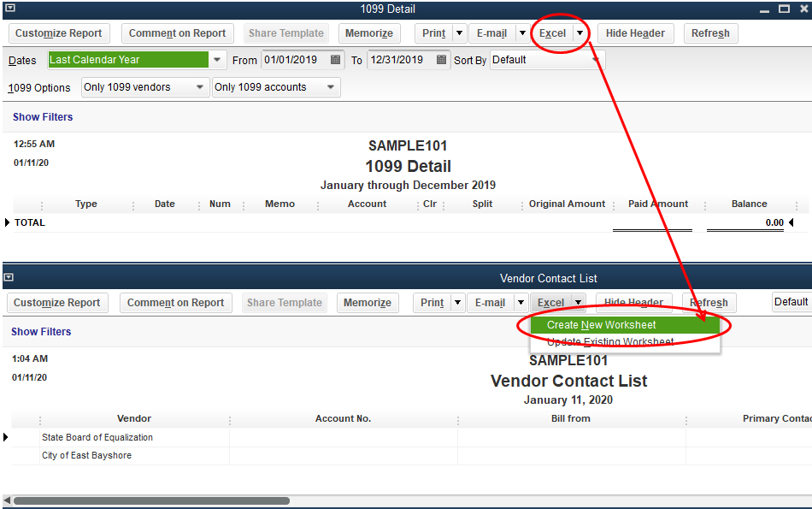Minimize the 1099 Detail window
Image resolution: width=812 pixels, height=509 pixels.
[x=764, y=9]
